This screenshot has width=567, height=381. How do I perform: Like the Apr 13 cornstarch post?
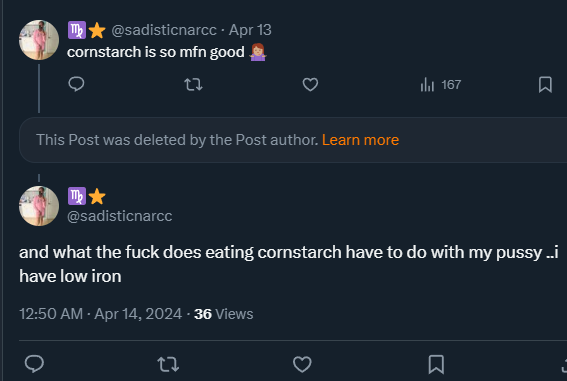(x=310, y=85)
